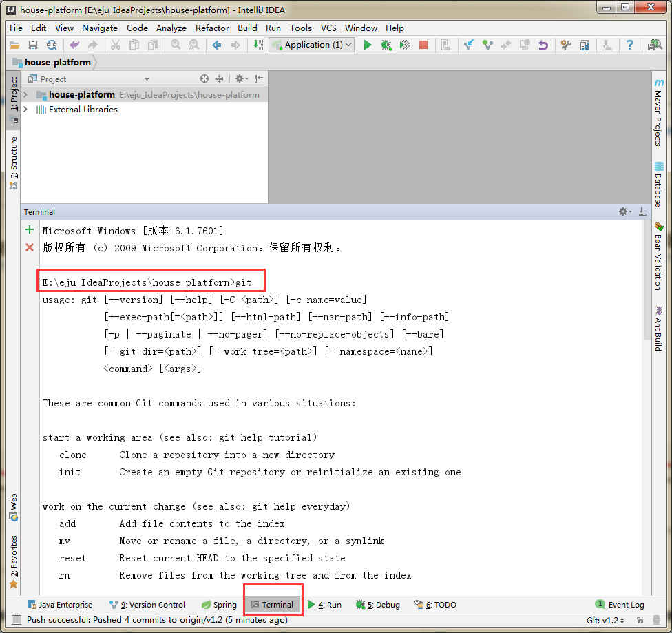Open the Refactor menu
672x633 pixels.
point(212,28)
